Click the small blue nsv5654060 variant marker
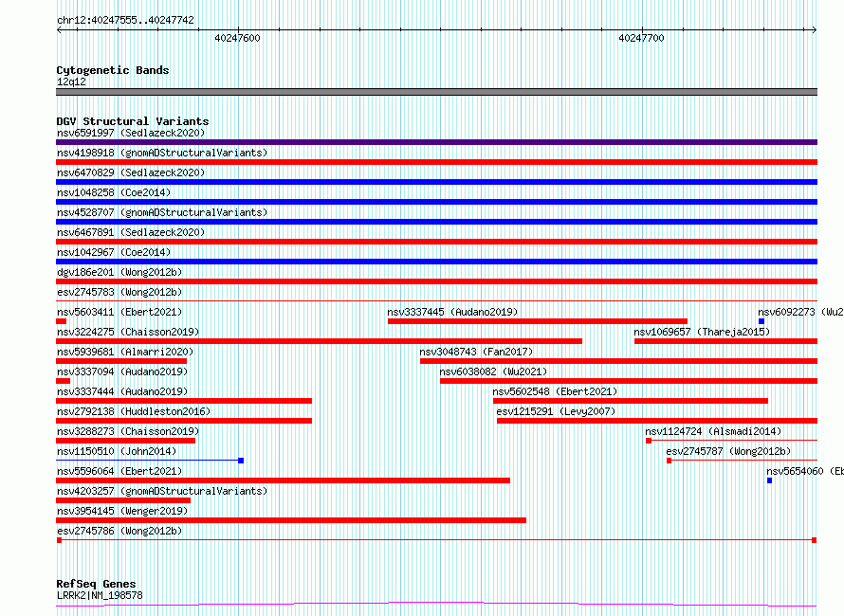Screen dimensions: 844x616 [x=769, y=480]
